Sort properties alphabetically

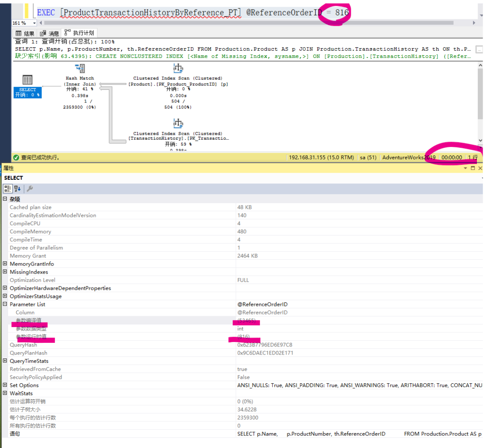click(18, 189)
